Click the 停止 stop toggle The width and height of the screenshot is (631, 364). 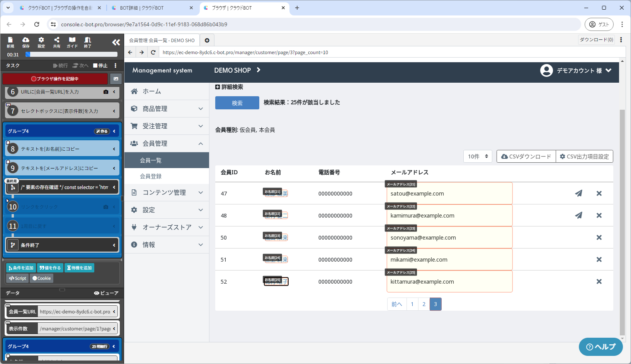click(100, 66)
